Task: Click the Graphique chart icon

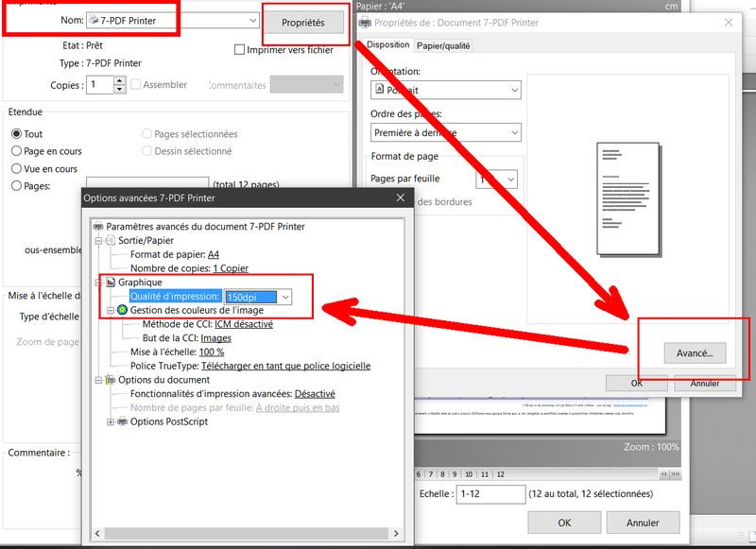Action: (x=111, y=282)
